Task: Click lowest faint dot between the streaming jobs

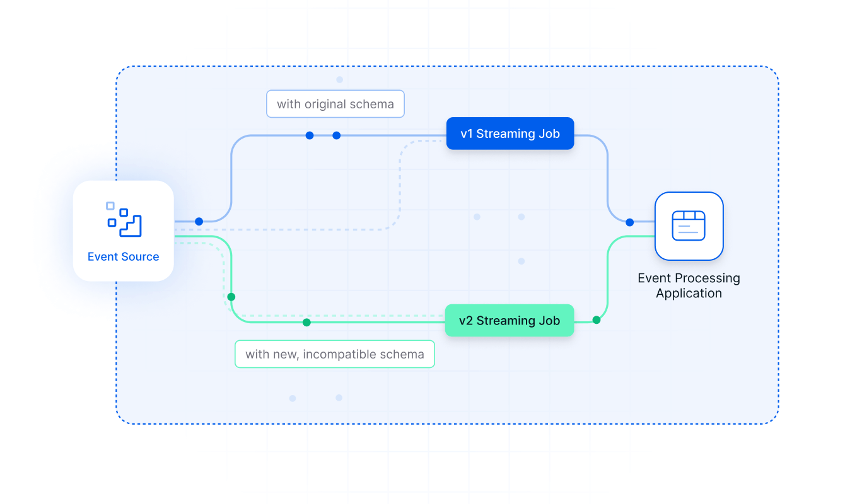Action: coord(522,261)
